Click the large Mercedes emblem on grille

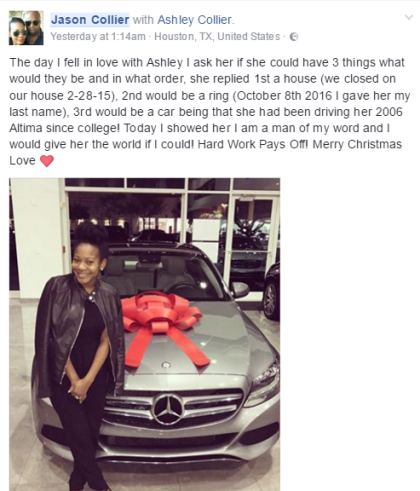click(x=168, y=409)
